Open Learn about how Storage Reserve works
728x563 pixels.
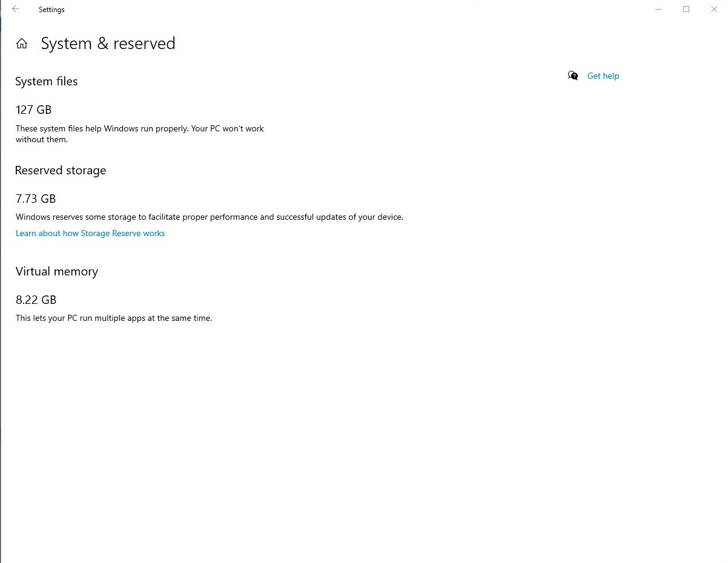(90, 233)
